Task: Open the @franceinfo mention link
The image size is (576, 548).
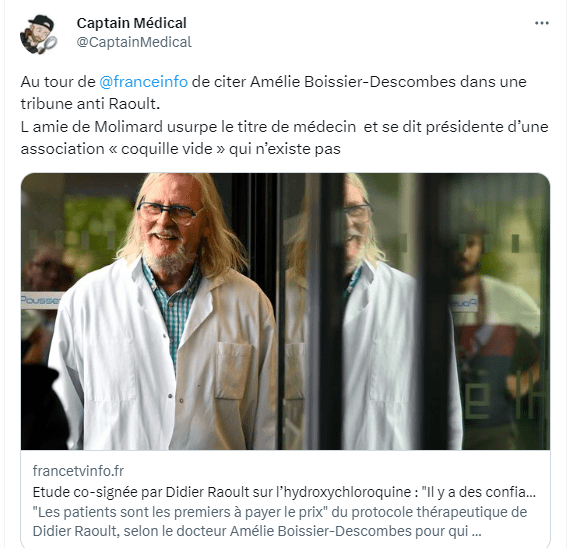Action: coord(144,82)
